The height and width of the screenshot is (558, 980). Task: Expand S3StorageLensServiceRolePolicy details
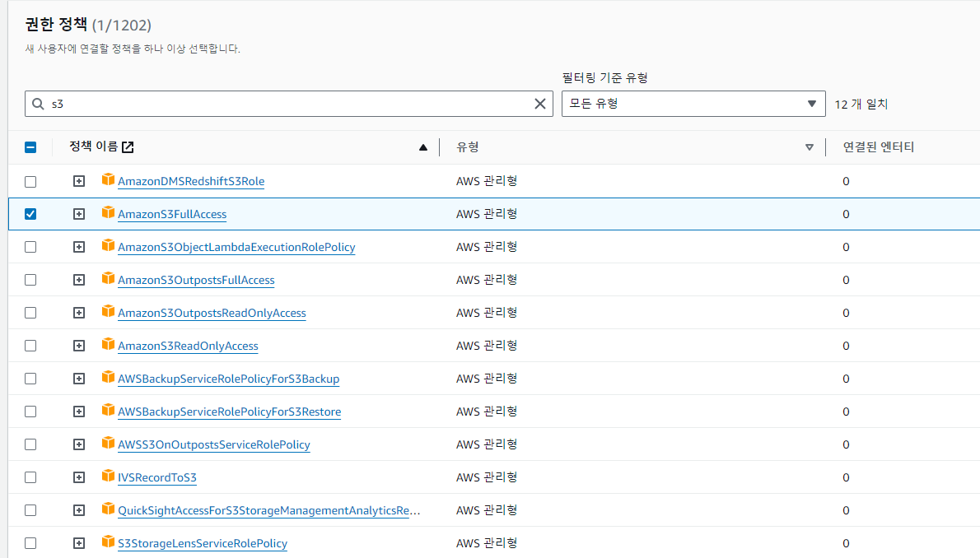point(79,543)
